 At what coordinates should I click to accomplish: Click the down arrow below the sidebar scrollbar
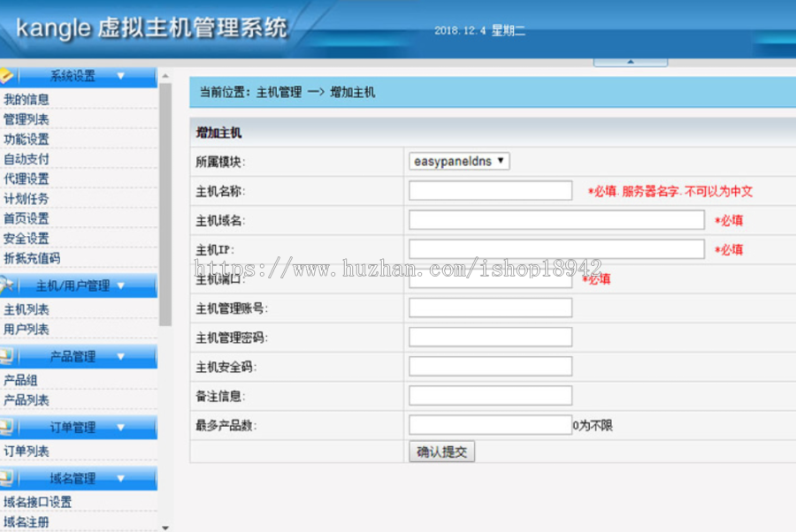(x=165, y=527)
